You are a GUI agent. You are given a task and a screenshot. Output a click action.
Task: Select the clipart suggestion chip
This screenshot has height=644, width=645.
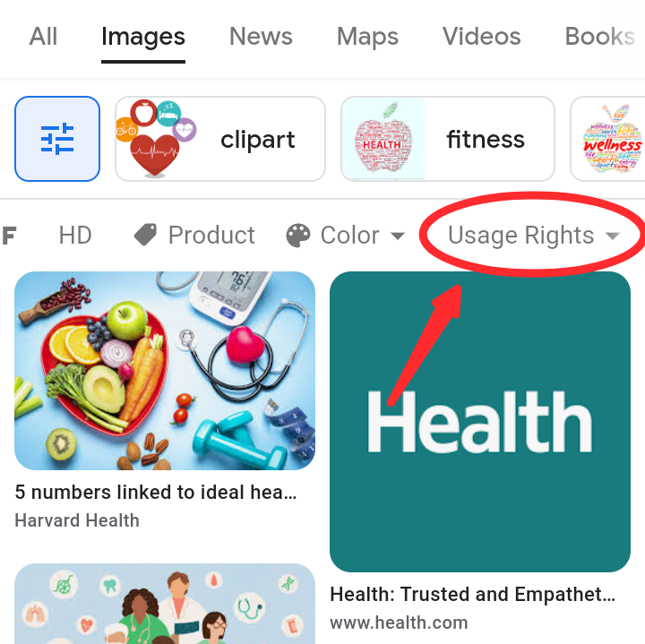(220, 139)
